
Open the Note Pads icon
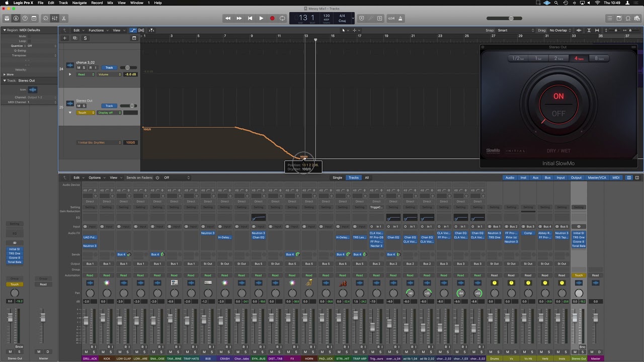619,18
